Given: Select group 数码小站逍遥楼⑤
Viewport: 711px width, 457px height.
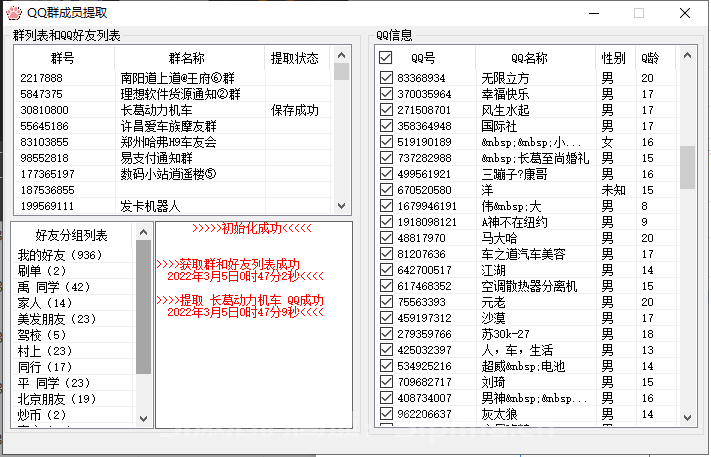Looking at the screenshot, I should point(172,174).
